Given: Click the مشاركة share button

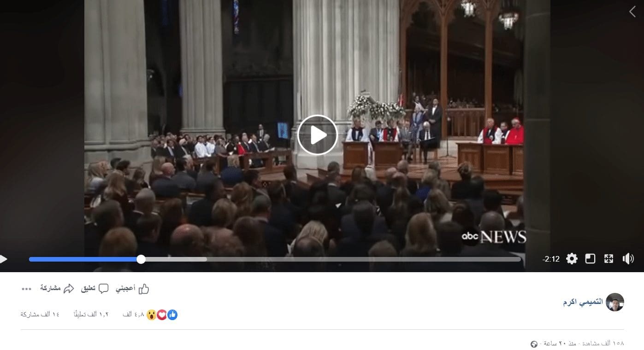Looking at the screenshot, I should [57, 288].
